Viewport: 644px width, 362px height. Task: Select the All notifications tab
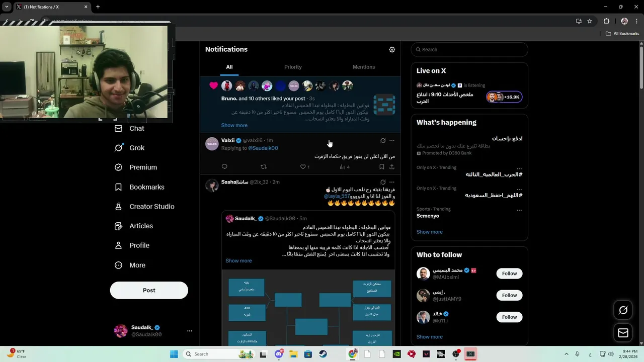click(229, 67)
